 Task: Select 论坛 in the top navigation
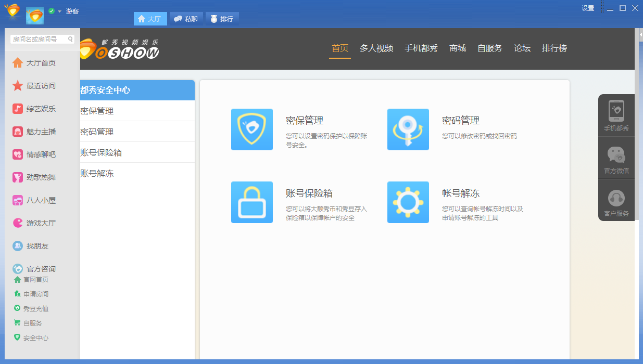[522, 48]
